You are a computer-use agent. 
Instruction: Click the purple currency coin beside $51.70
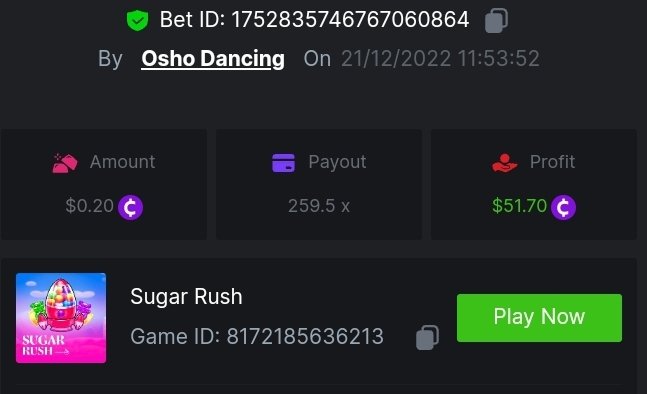563,207
